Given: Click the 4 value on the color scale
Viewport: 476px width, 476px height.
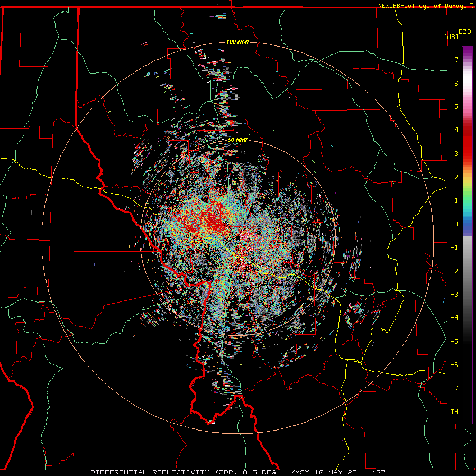Looking at the screenshot, I should 456,130.
